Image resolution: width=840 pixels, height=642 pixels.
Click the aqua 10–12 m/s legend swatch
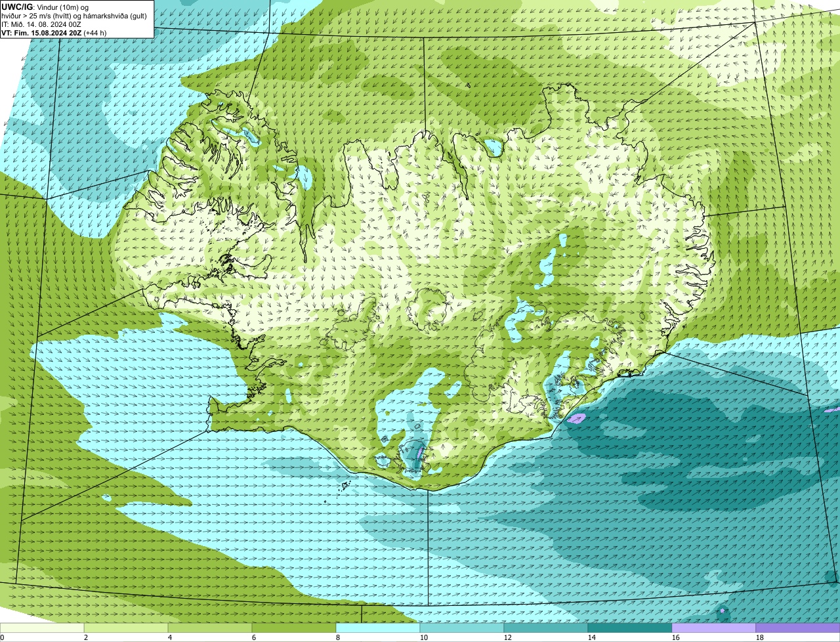(x=462, y=628)
